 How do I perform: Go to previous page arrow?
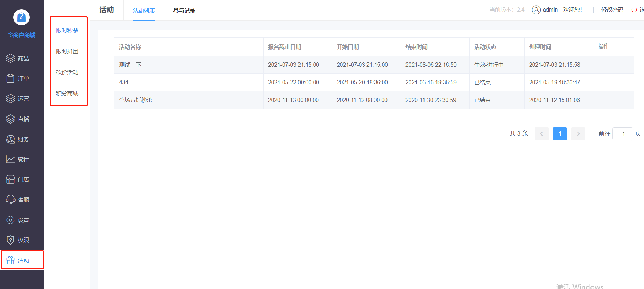pos(541,134)
